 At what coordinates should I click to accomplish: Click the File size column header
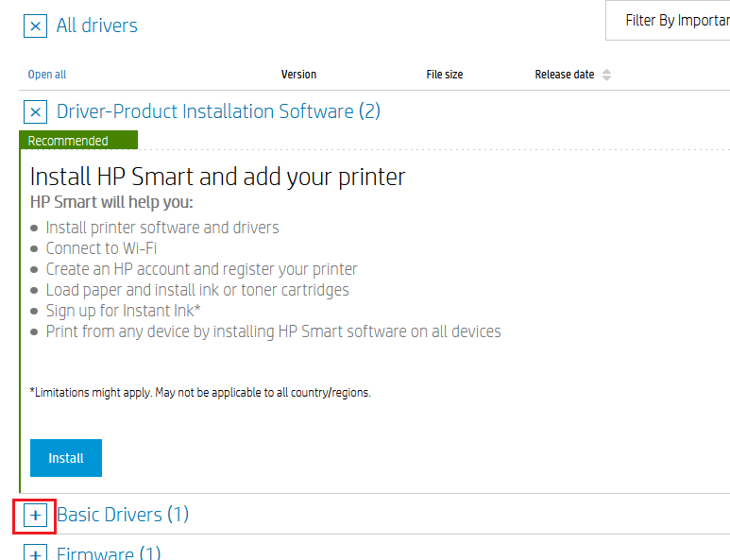tap(444, 75)
